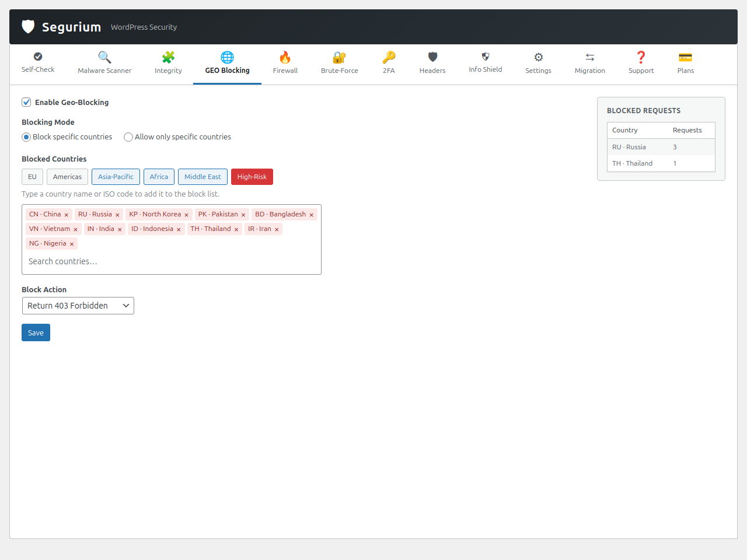Screen dimensions: 747x560
Task: Save the geo-blocking settings
Action: (x=36, y=332)
